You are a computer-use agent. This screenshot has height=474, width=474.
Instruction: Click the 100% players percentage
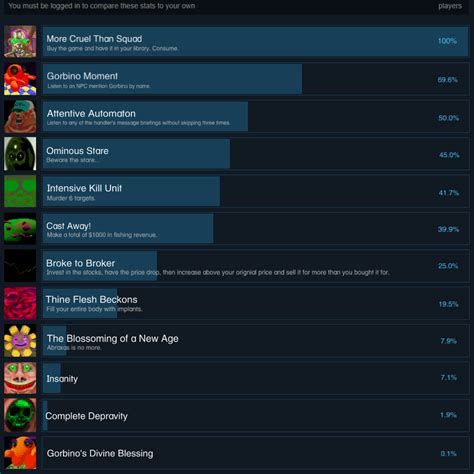[x=447, y=41]
